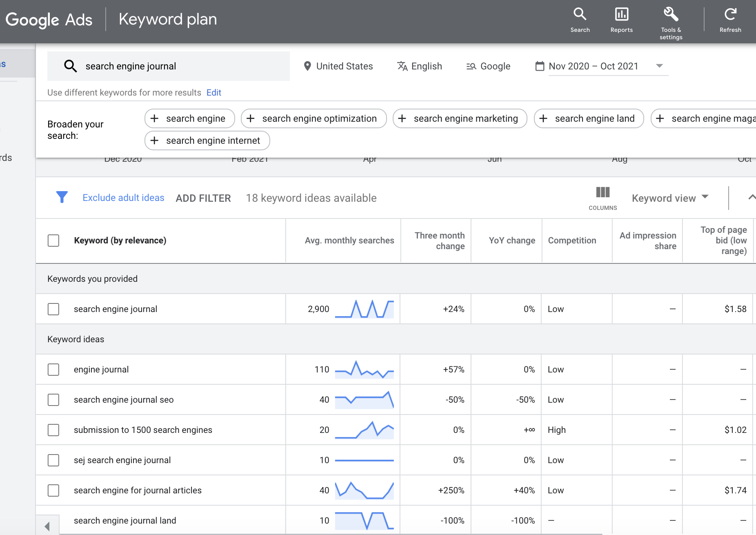Click the location pin icon before United States
The image size is (756, 535).
click(307, 66)
